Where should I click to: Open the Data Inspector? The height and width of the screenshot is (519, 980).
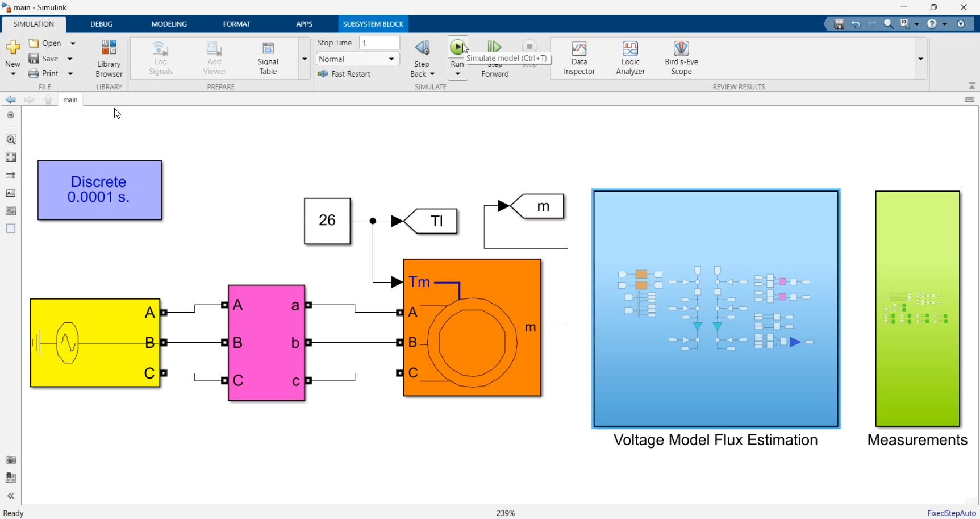point(579,59)
